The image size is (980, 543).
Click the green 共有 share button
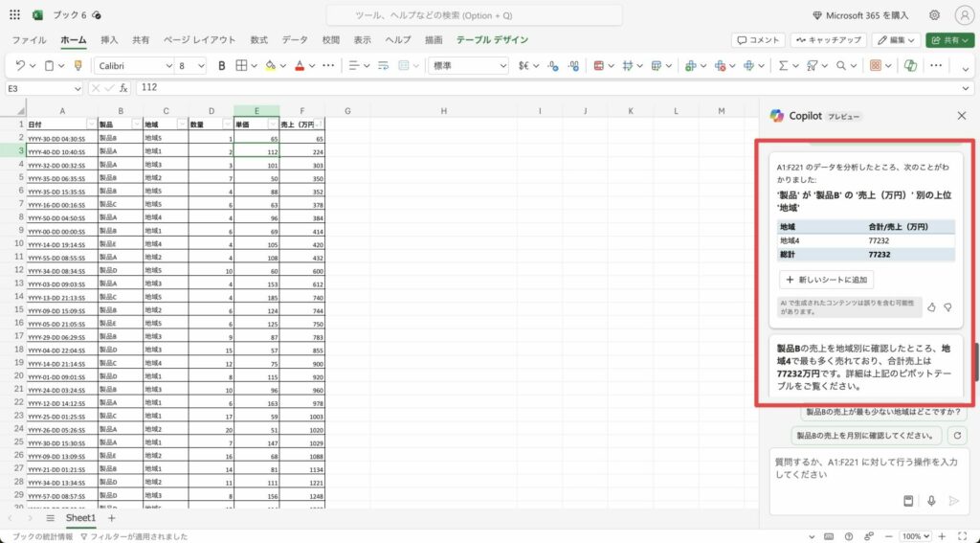point(950,40)
